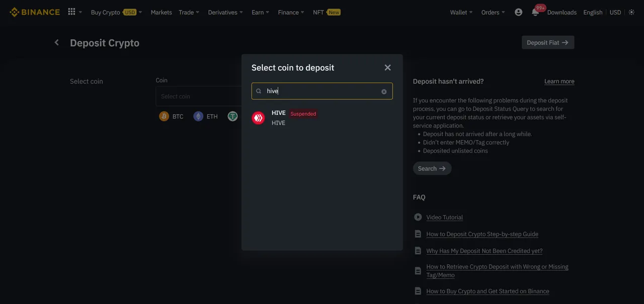Choose the BTC quick coin icon
The height and width of the screenshot is (304, 644).
tap(164, 117)
